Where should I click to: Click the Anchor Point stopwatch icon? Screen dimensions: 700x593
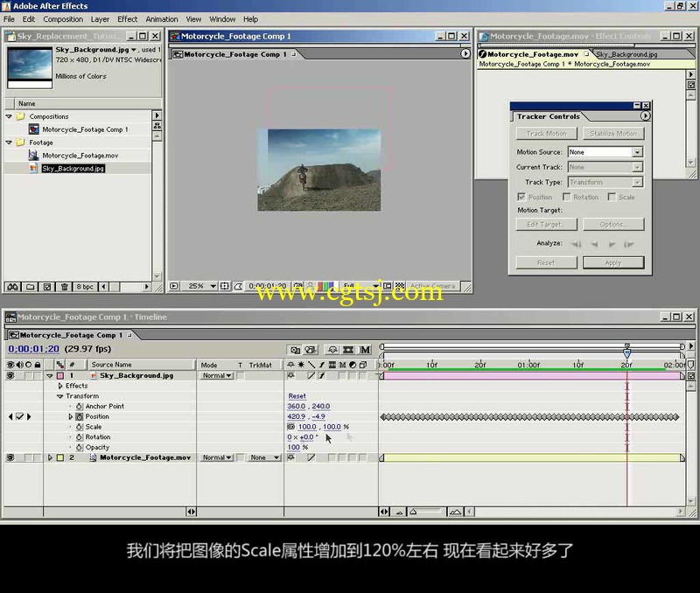coord(79,406)
